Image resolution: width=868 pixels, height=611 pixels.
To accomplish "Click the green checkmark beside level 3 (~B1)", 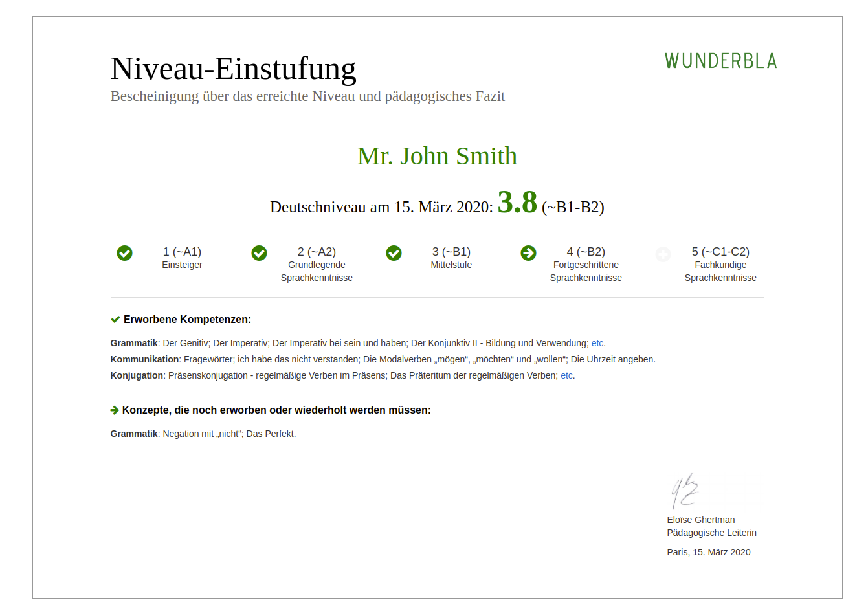I will [394, 253].
